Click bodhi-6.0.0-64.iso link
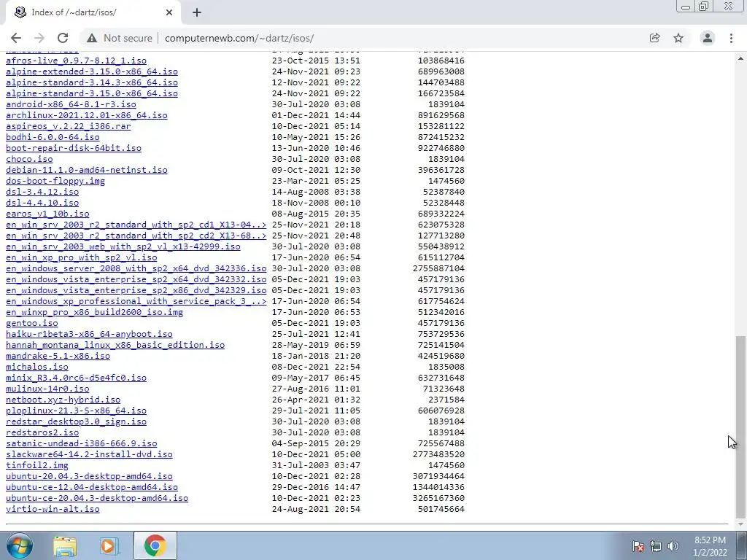Screen dimensions: 747x560 [x=53, y=137]
